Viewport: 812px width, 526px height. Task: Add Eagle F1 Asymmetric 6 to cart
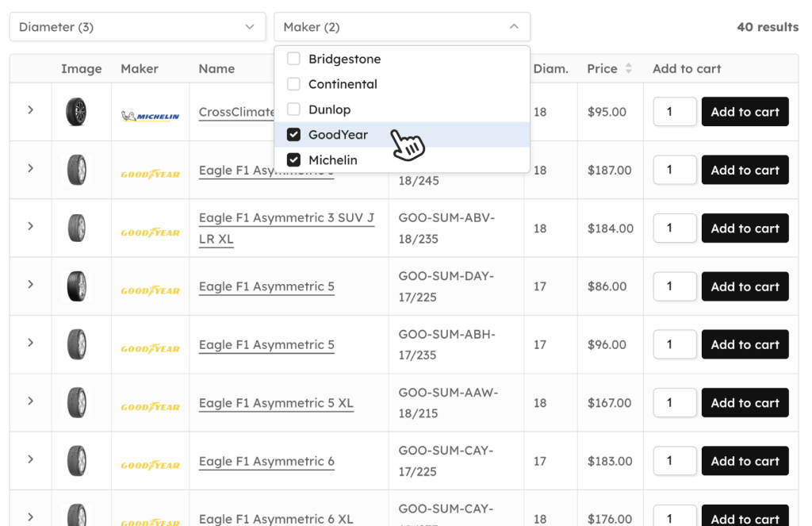tap(745, 460)
